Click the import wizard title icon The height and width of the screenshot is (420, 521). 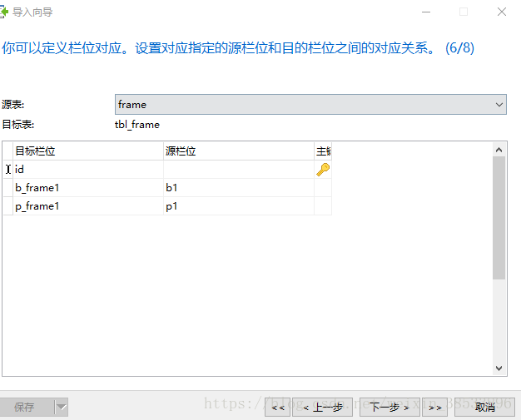[4, 12]
